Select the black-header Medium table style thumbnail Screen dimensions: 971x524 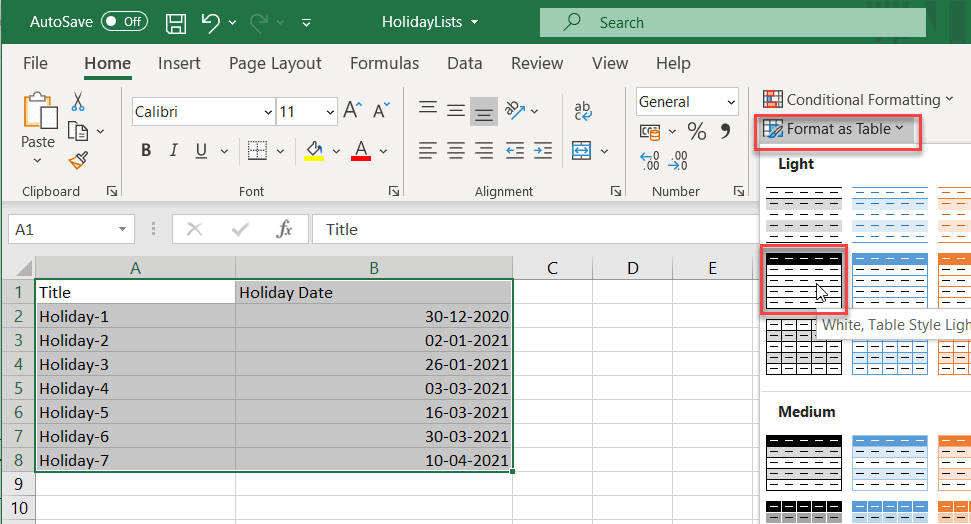pyautogui.click(x=804, y=463)
